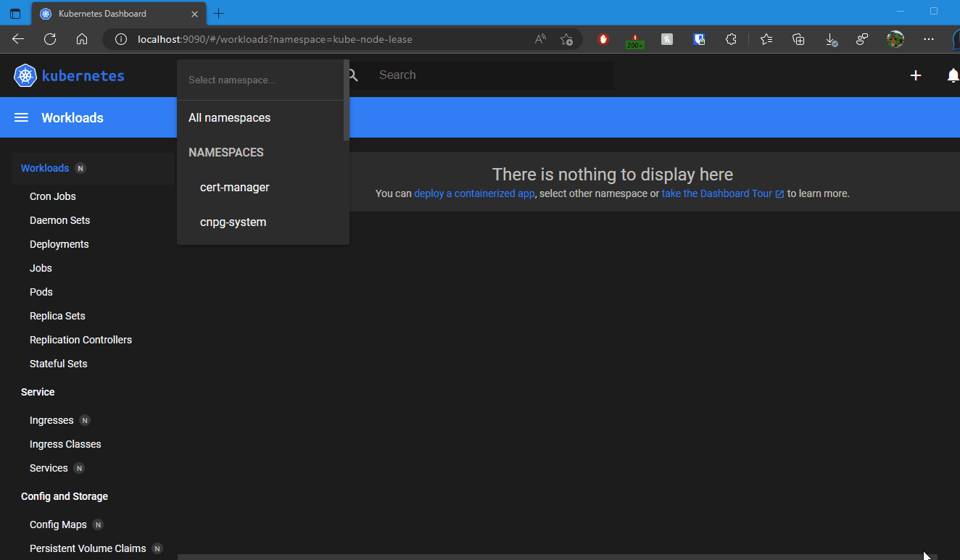Navigate to Deployments
The image size is (960, 560).
click(x=59, y=244)
